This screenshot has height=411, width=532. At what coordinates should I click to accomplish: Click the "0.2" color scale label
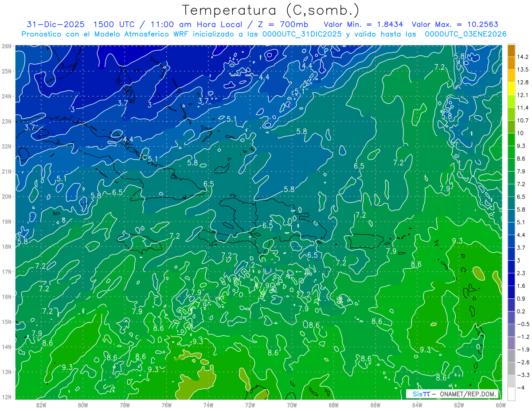pyautogui.click(x=522, y=311)
